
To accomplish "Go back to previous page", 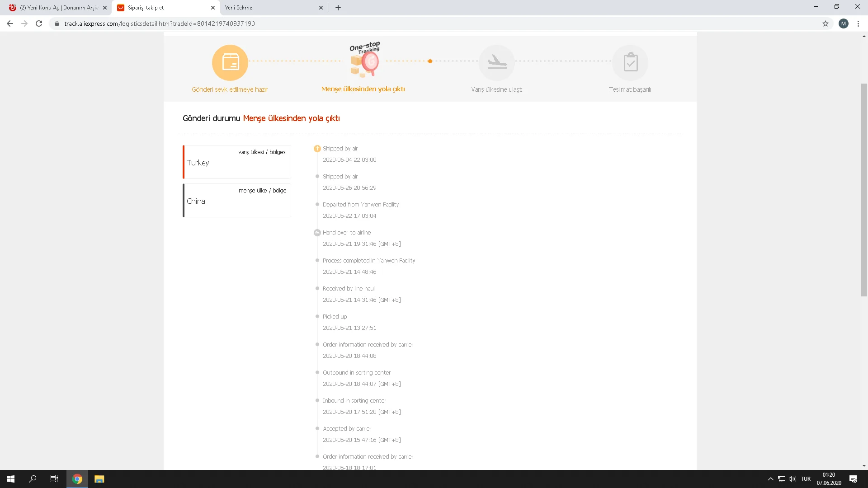I will [10, 23].
